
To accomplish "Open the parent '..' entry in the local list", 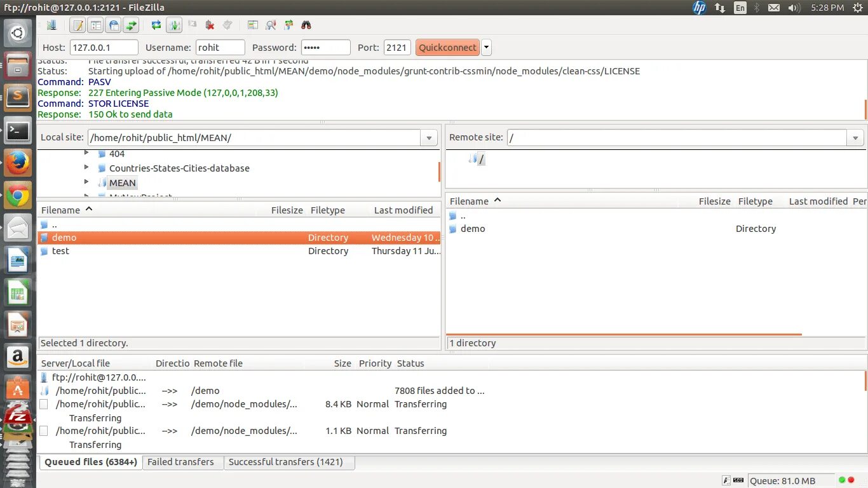I will (x=239, y=224).
